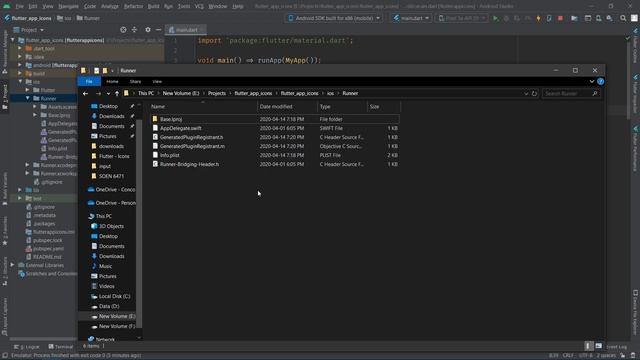The width and height of the screenshot is (640, 360).
Task: Expand the test folder in project tree
Action: click(x=20, y=198)
